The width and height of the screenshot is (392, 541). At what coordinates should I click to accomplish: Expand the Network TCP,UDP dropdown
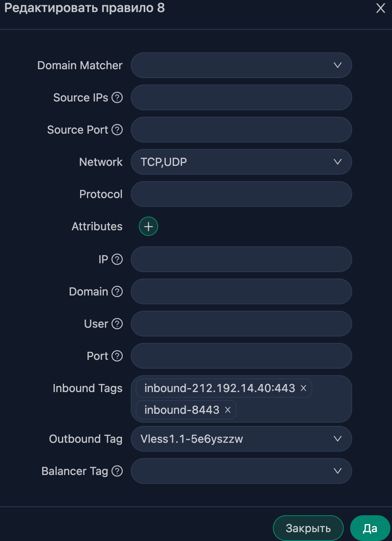[x=241, y=162]
